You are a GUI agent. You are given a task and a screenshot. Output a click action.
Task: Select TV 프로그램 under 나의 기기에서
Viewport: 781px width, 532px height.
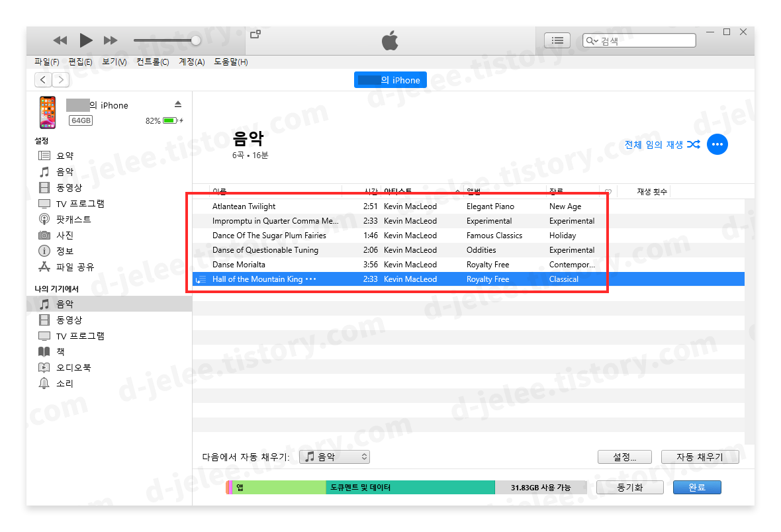(79, 335)
